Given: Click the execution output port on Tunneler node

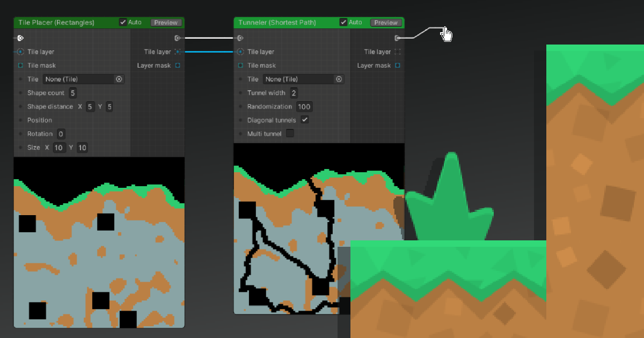Looking at the screenshot, I should pos(398,38).
